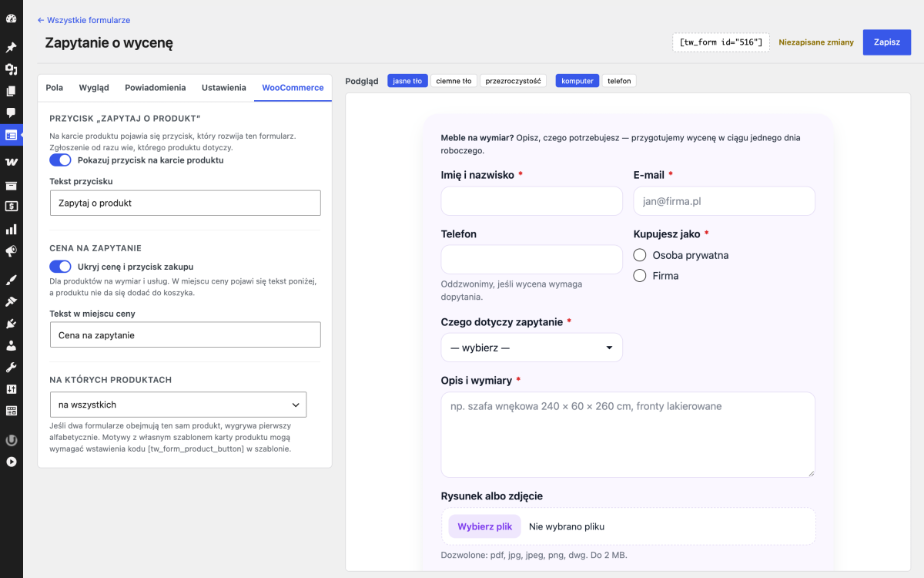Open the Products archive box icon
The image size is (924, 578).
(12, 185)
